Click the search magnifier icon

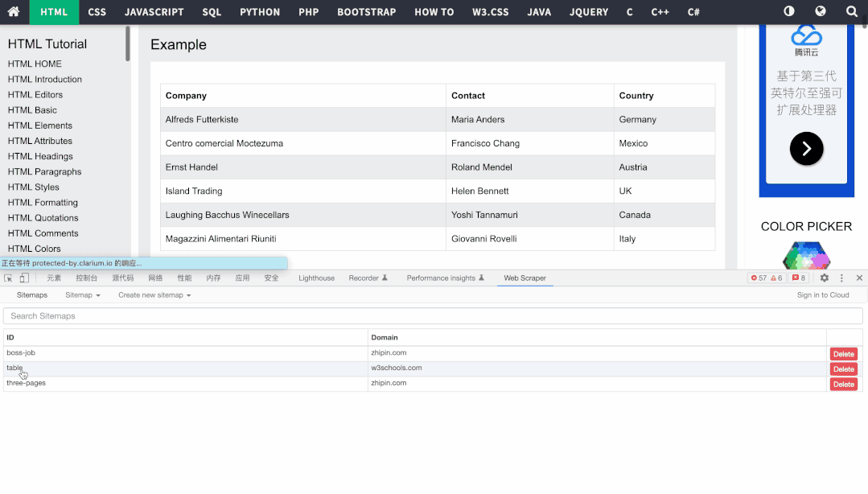[x=851, y=12]
